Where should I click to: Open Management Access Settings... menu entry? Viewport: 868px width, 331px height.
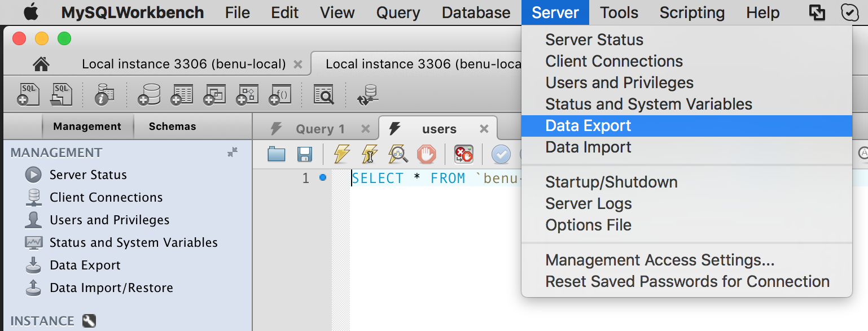[x=686, y=260]
